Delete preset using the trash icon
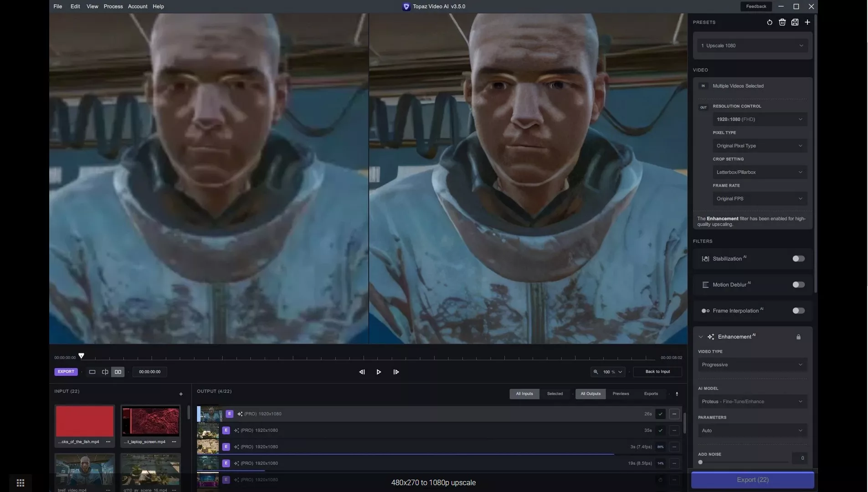The width and height of the screenshot is (868, 492). [782, 22]
